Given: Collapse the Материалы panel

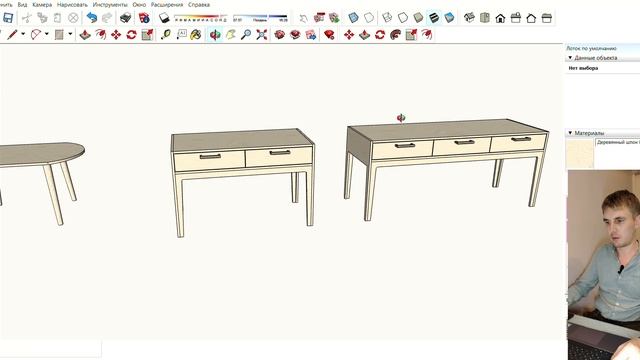Looking at the screenshot, I should coord(570,133).
